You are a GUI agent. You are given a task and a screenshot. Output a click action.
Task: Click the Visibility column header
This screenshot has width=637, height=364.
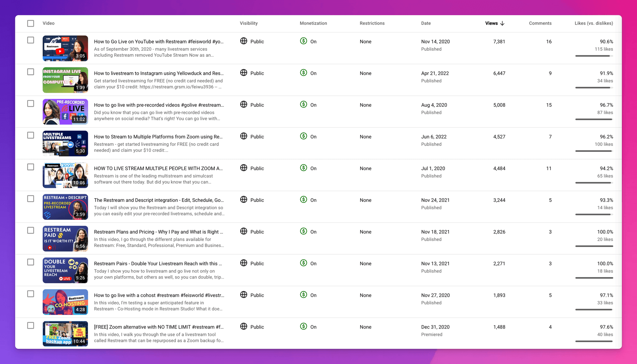tap(248, 23)
